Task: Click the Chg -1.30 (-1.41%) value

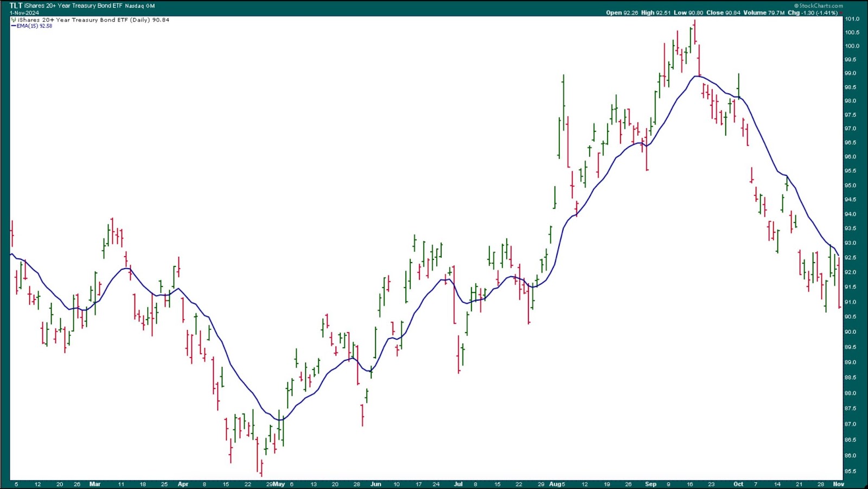Action: click(x=813, y=12)
